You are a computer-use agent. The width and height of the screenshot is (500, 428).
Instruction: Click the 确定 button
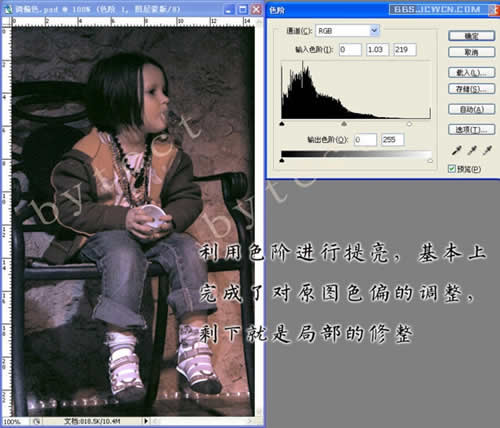(x=471, y=36)
